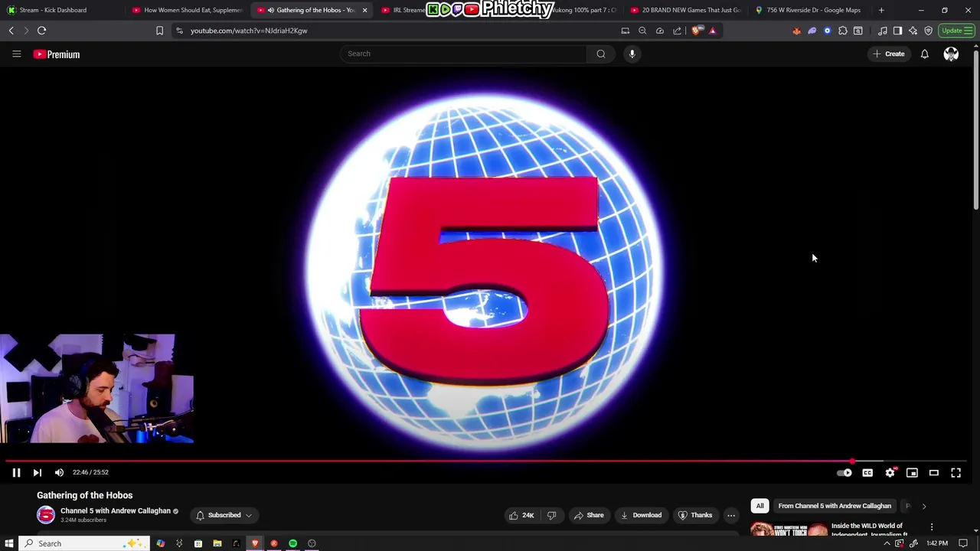This screenshot has height=551, width=980.
Task: Click the progress bar scrubber handle
Action: (x=852, y=461)
